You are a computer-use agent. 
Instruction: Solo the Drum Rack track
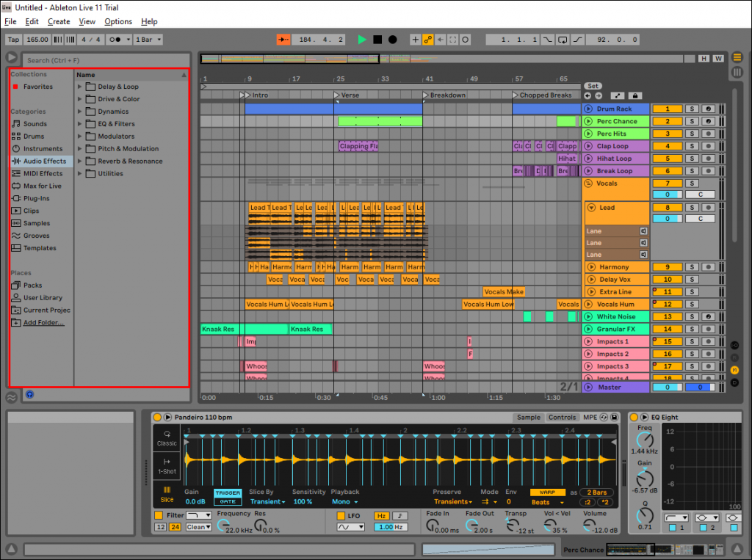pyautogui.click(x=692, y=109)
